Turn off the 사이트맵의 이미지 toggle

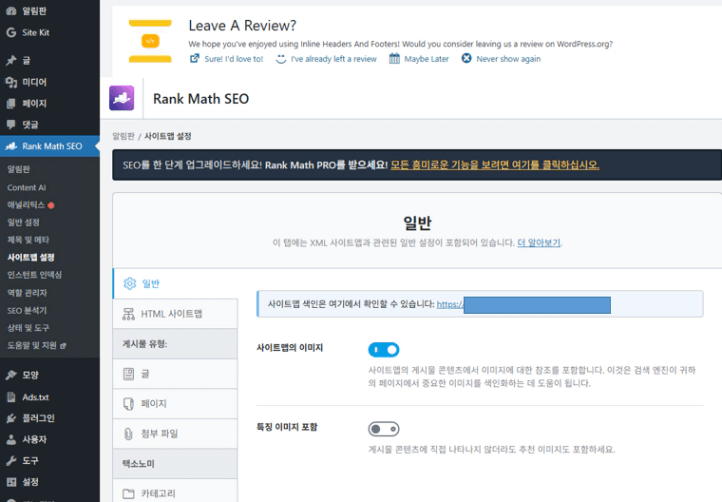coord(384,350)
